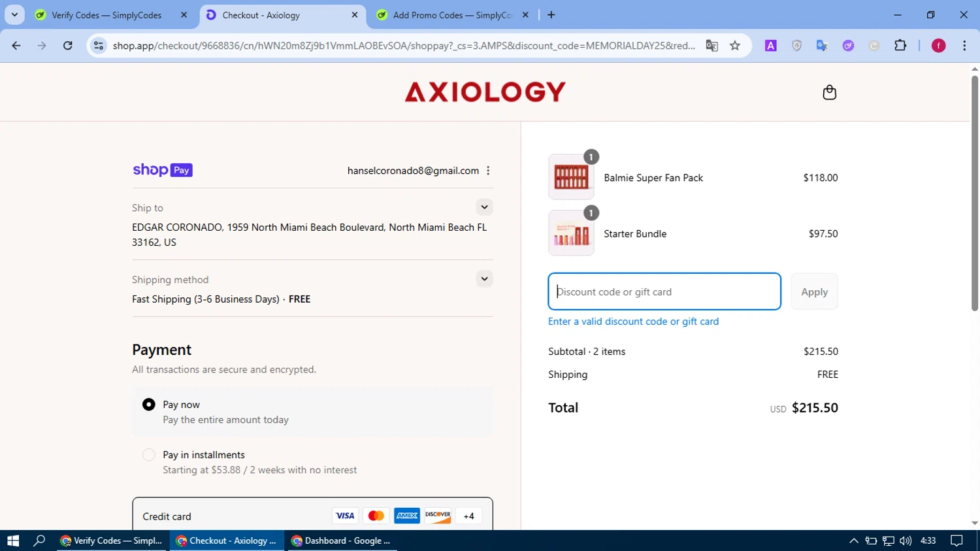Select Pay now radio option
Screen dimensions: 980x551
click(x=149, y=405)
